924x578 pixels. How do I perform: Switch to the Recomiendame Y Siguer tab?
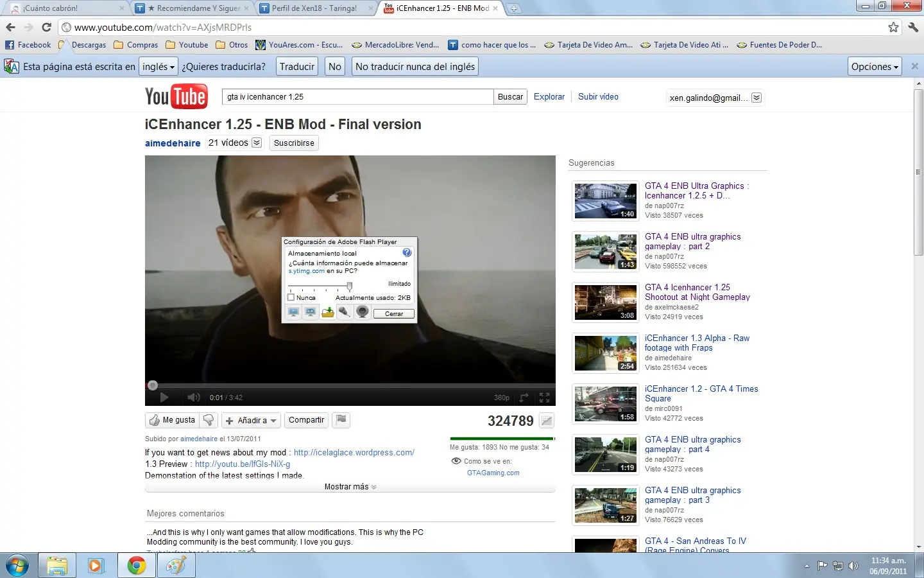click(x=194, y=8)
